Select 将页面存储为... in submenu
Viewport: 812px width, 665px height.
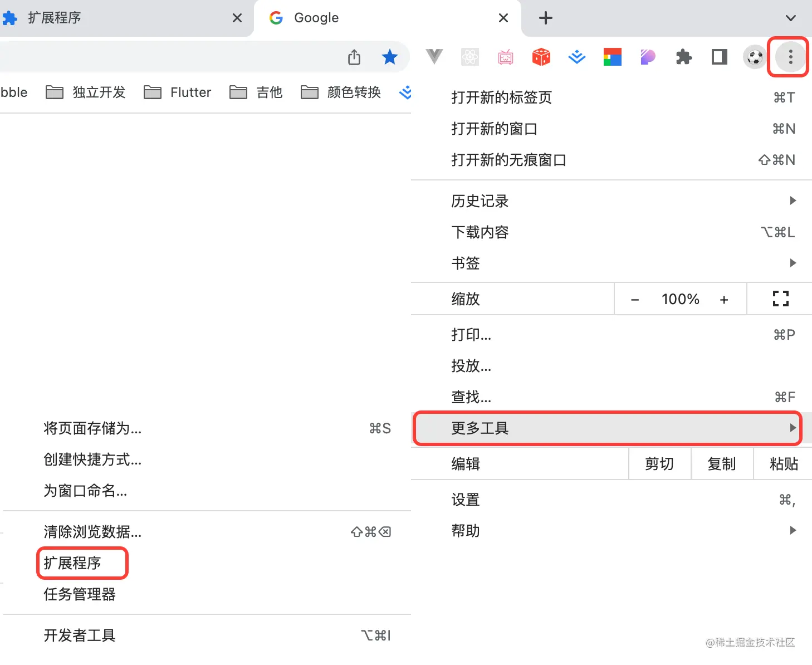(x=207, y=428)
